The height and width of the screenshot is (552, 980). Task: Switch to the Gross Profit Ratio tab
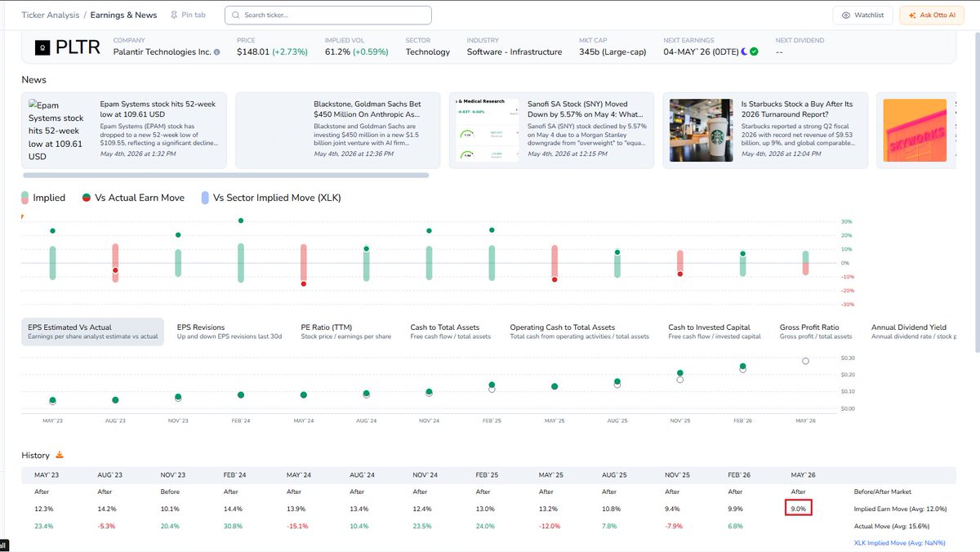[x=816, y=332]
